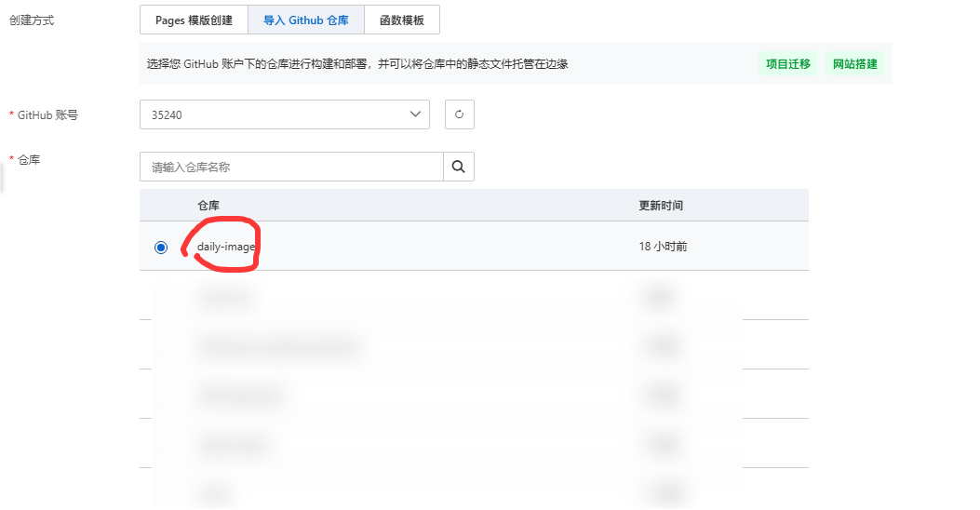Click the 网站搭建 button
980x510 pixels.
(854, 64)
